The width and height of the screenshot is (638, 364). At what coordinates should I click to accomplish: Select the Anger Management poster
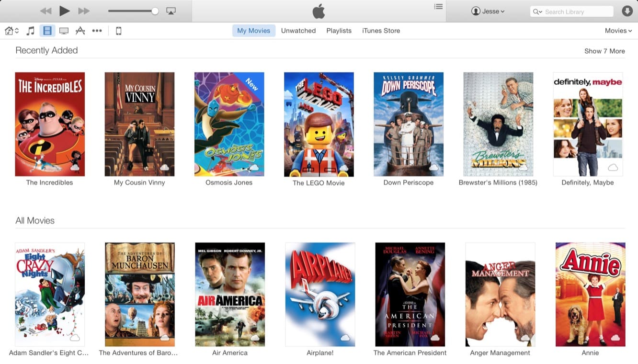pos(500,295)
